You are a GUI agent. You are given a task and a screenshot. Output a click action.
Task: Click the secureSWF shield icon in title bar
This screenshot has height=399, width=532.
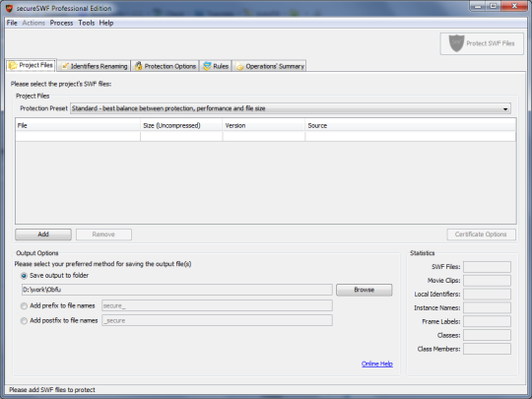point(9,8)
